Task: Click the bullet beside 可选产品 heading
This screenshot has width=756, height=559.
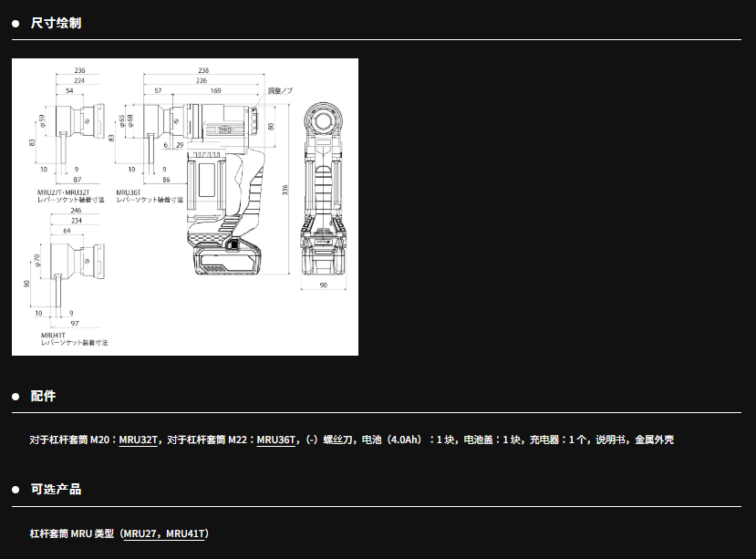Action: pos(16,490)
